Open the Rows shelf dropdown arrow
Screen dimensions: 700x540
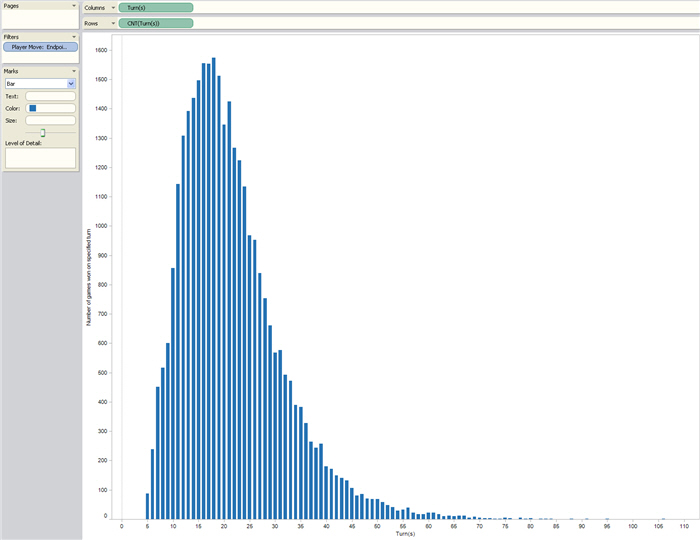pyautogui.click(x=113, y=23)
